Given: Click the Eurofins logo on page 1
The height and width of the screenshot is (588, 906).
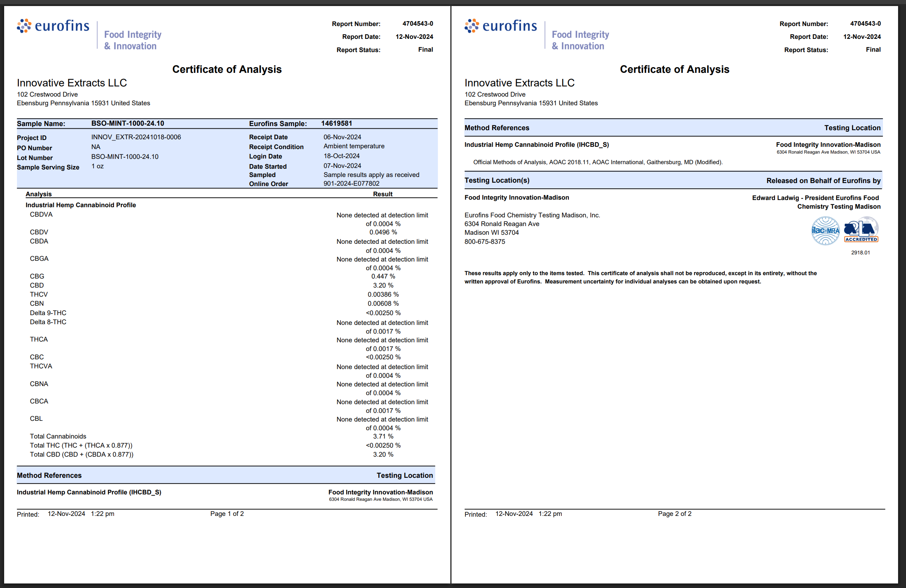Looking at the screenshot, I should (x=53, y=26).
